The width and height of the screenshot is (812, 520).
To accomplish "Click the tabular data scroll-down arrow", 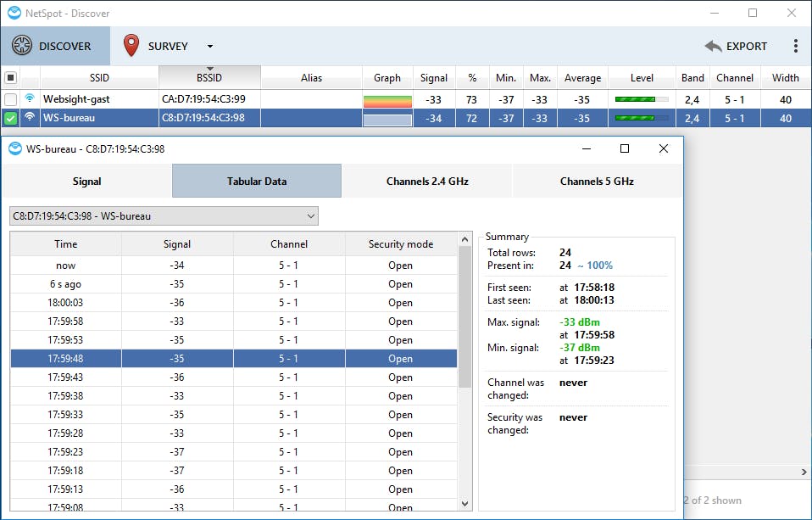I will (x=464, y=503).
